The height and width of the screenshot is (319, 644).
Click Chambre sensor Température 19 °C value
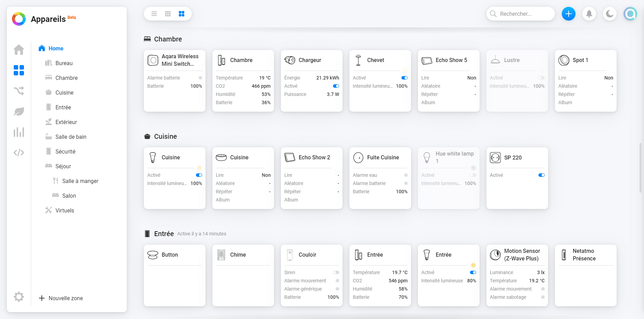pos(265,78)
